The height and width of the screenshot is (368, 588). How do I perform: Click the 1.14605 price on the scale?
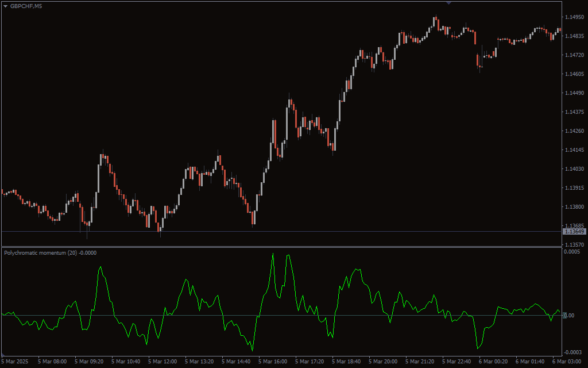pos(574,74)
